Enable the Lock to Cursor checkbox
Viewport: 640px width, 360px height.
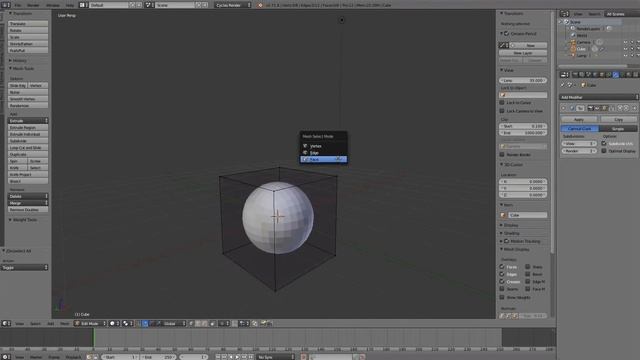tap(502, 102)
